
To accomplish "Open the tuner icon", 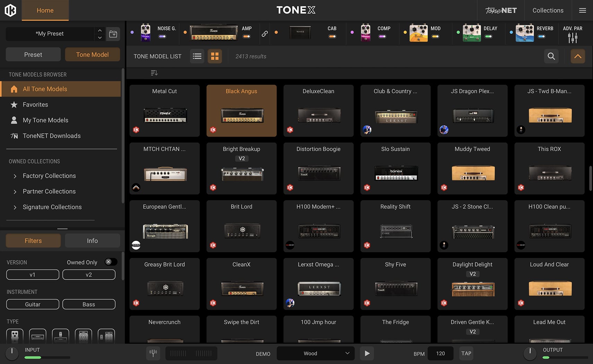I will click(153, 353).
